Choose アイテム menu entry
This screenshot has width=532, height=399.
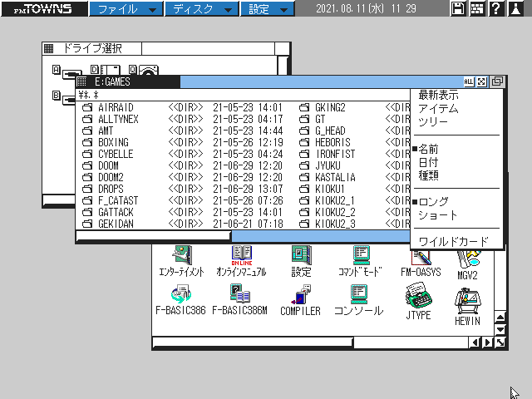point(438,109)
